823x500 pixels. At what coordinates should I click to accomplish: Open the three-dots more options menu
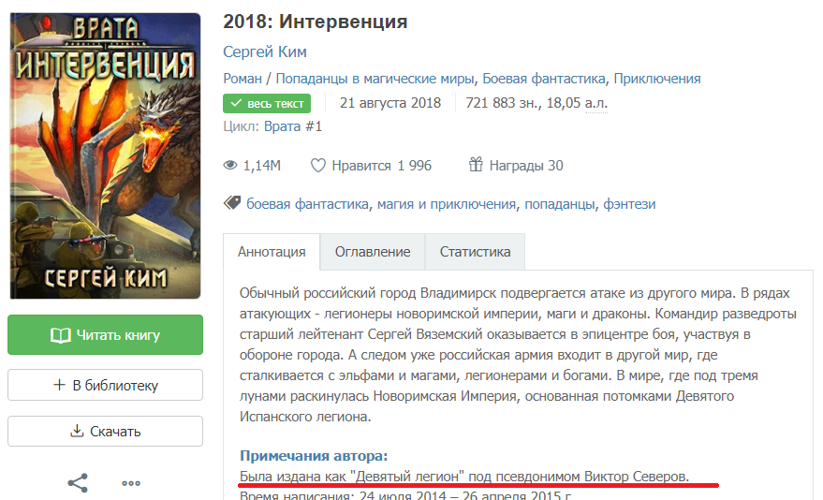[131, 484]
